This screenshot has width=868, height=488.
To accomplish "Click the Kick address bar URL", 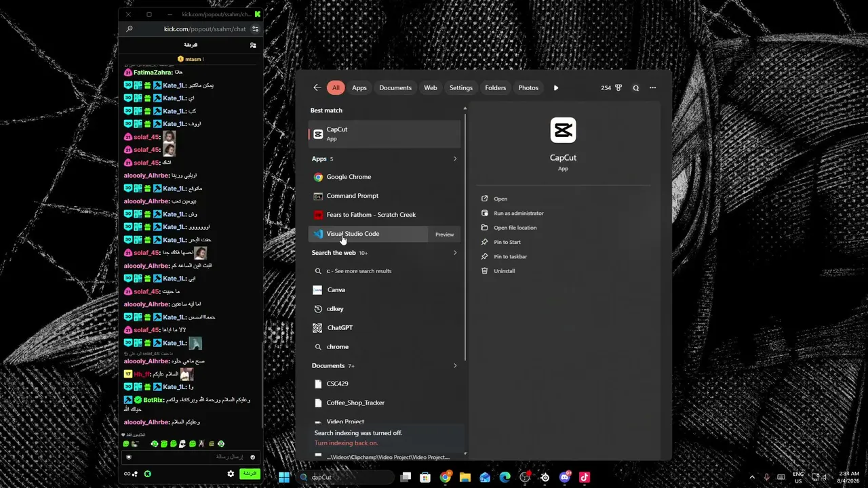I will [x=205, y=29].
